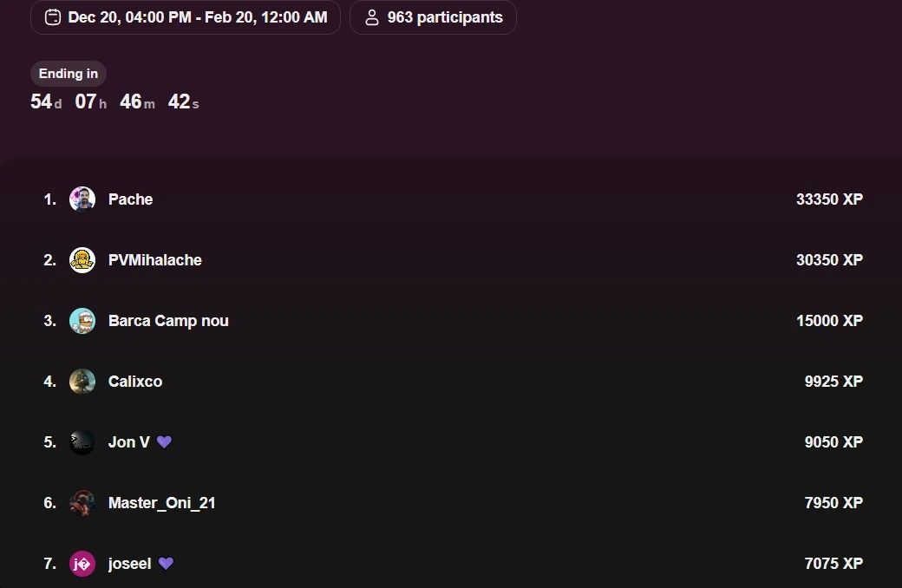Click the purple heart beside joseel
Image resolution: width=902 pixels, height=588 pixels.
coord(166,563)
